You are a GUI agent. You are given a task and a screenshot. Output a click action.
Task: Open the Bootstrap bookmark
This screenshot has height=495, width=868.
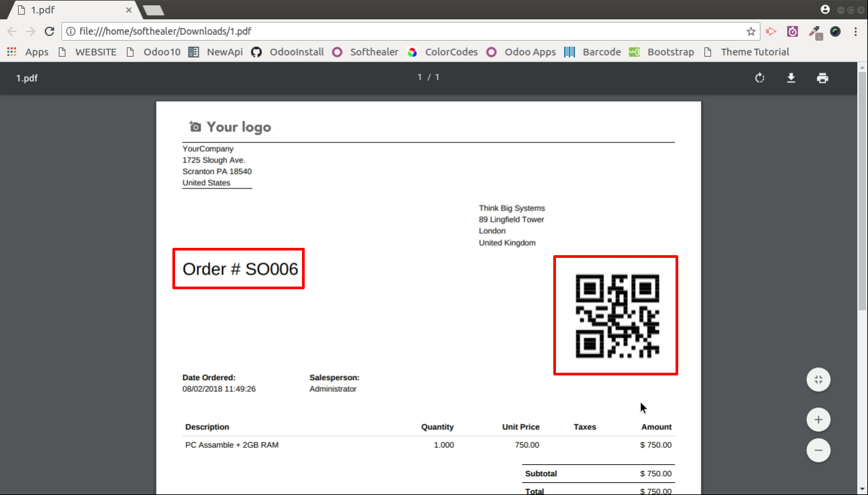click(662, 52)
